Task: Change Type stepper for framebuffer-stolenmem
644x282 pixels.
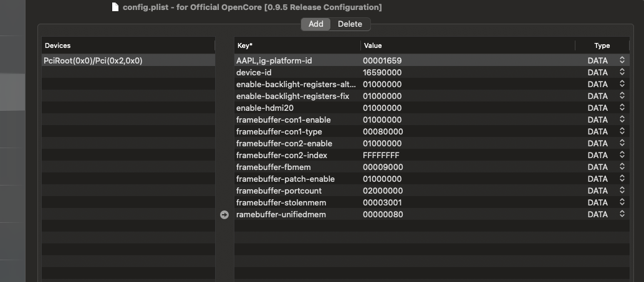Action: click(x=622, y=203)
